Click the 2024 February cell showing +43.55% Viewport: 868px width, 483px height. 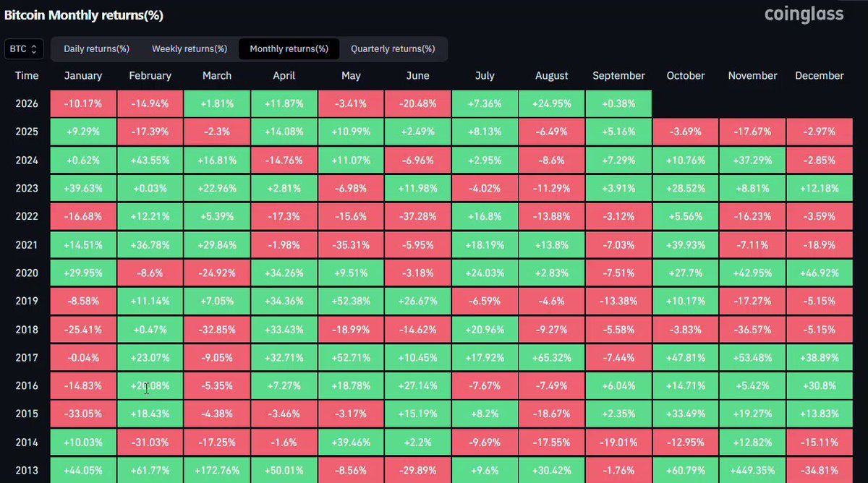point(150,160)
